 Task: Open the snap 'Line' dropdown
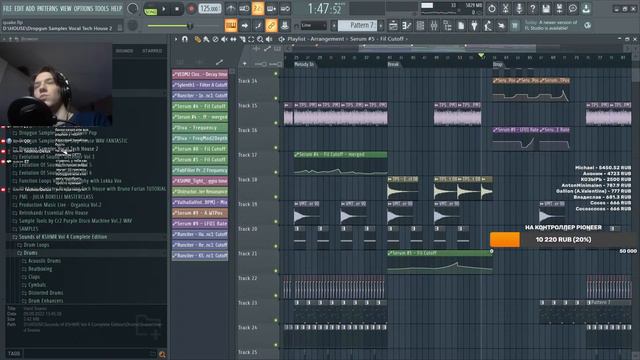click(x=313, y=26)
